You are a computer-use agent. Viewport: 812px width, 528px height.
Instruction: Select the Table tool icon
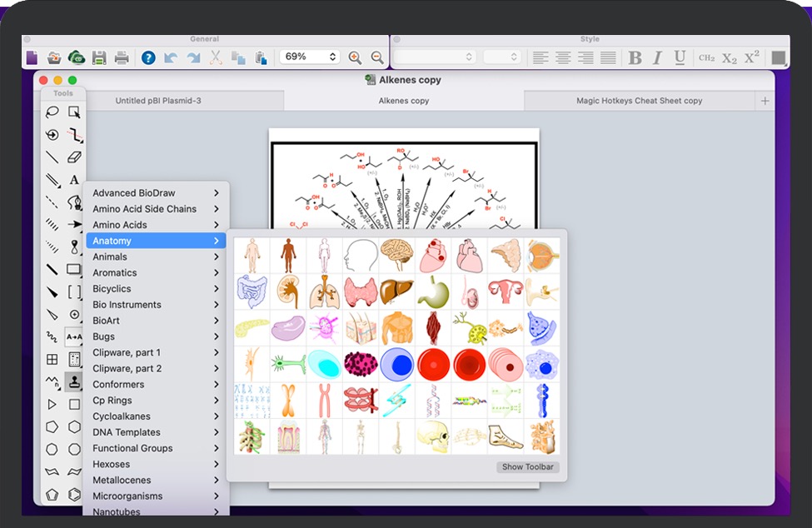coord(52,360)
